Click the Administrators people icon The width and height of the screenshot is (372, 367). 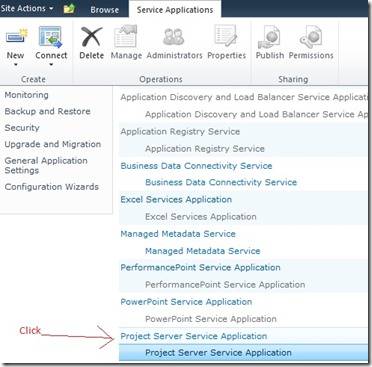coord(174,37)
